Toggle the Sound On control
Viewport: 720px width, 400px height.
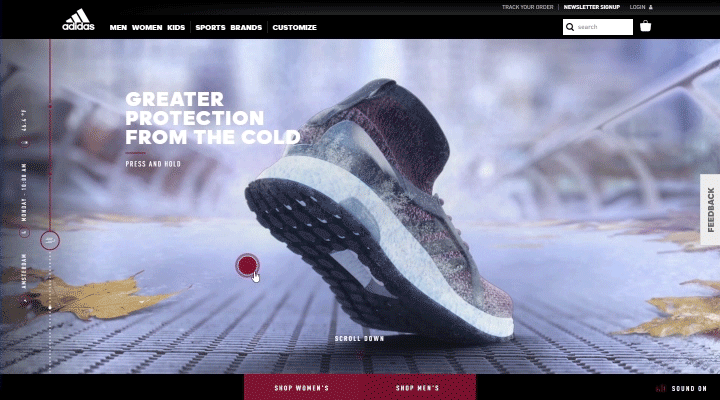(x=689, y=389)
